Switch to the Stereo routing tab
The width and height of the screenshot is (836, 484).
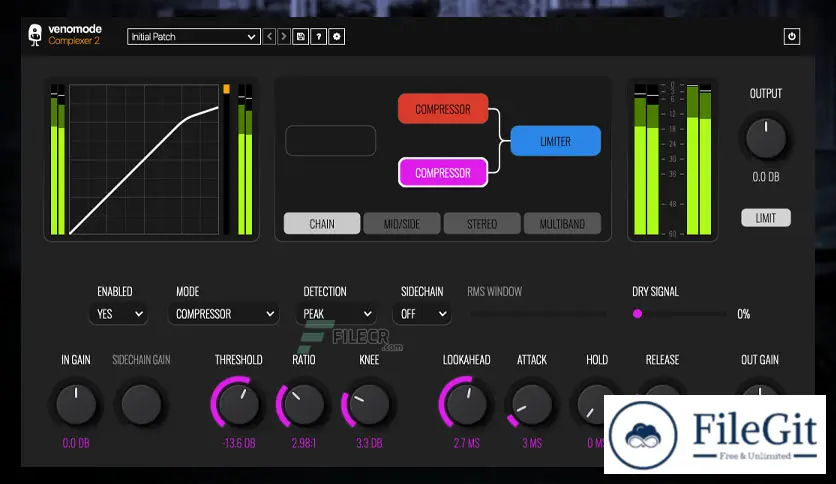[482, 224]
